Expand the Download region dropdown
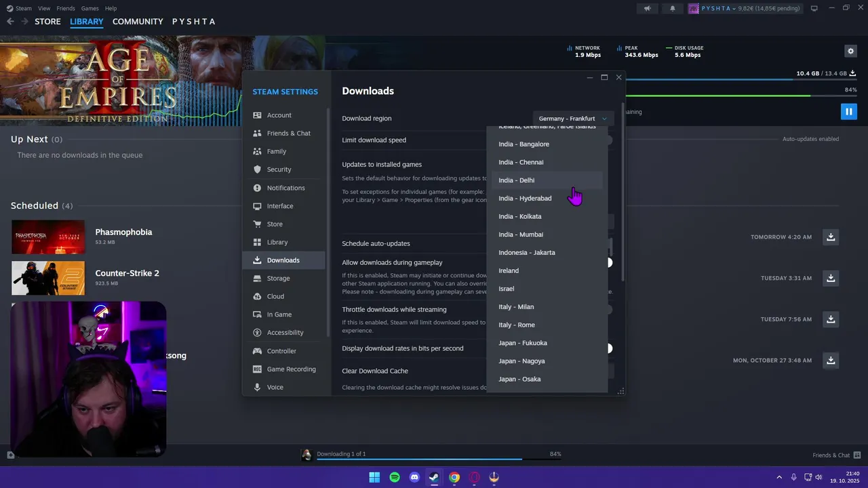Image resolution: width=868 pixels, height=488 pixels. (x=574, y=119)
